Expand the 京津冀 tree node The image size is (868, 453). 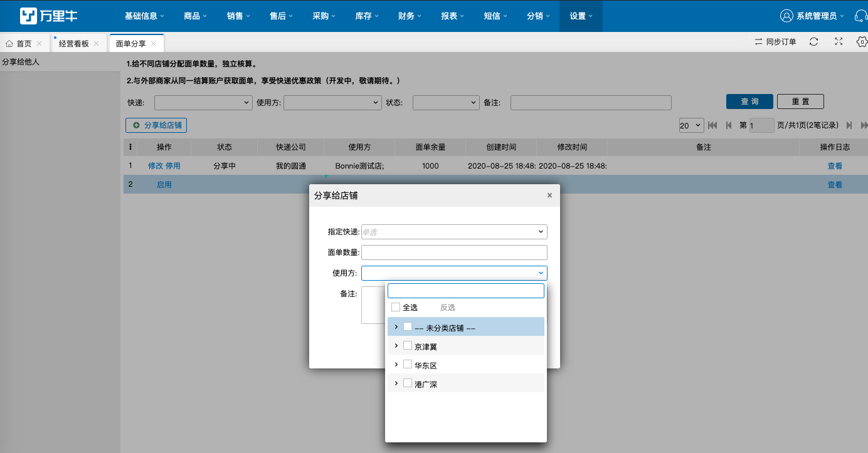click(x=396, y=345)
